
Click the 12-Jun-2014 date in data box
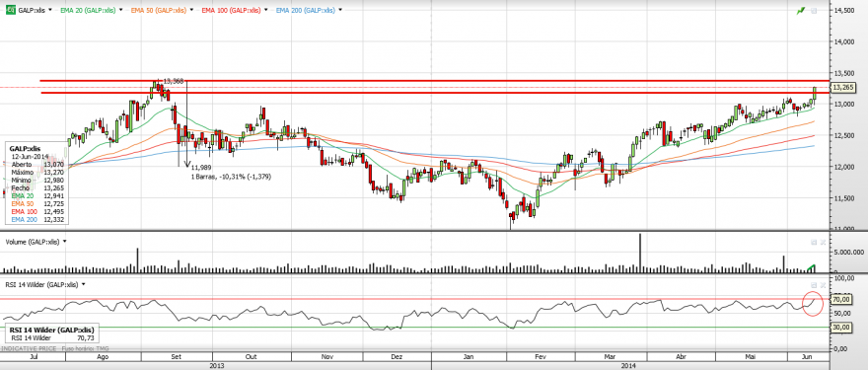pos(31,157)
